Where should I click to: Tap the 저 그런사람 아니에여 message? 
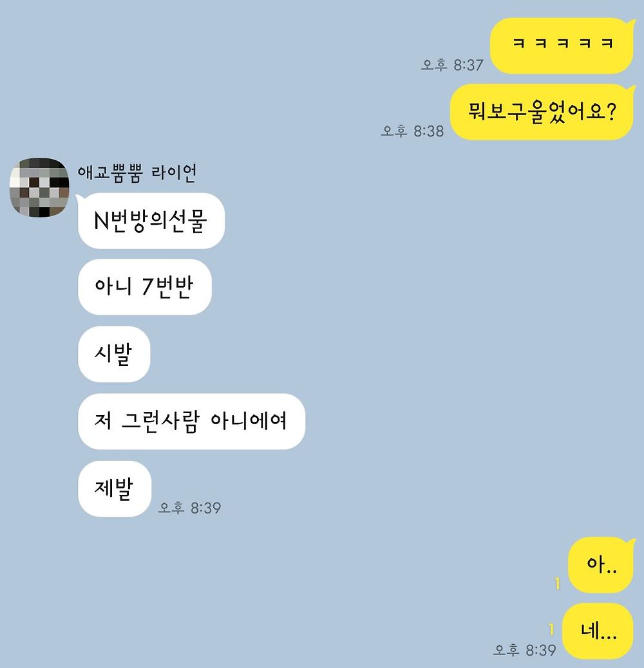coord(191,422)
